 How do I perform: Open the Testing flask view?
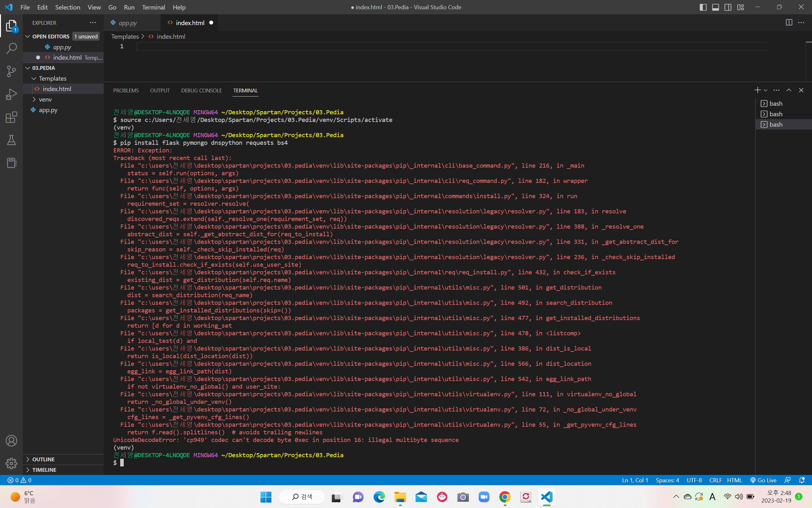tap(11, 140)
